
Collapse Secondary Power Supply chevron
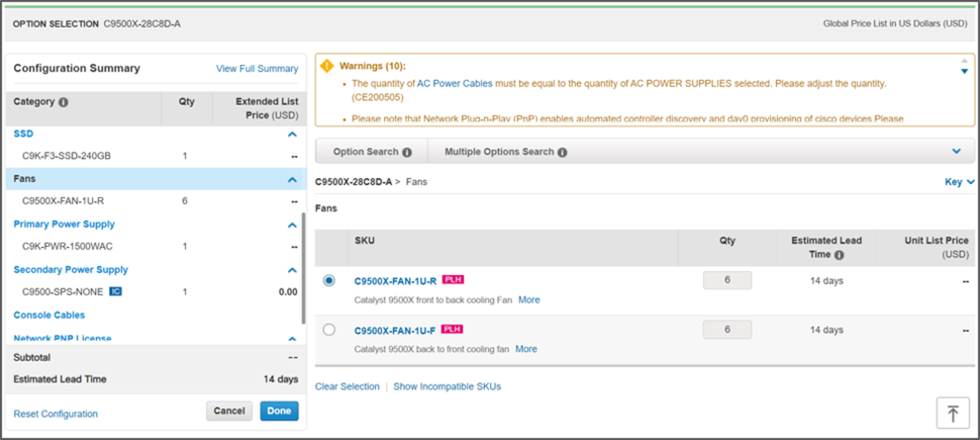(x=292, y=270)
